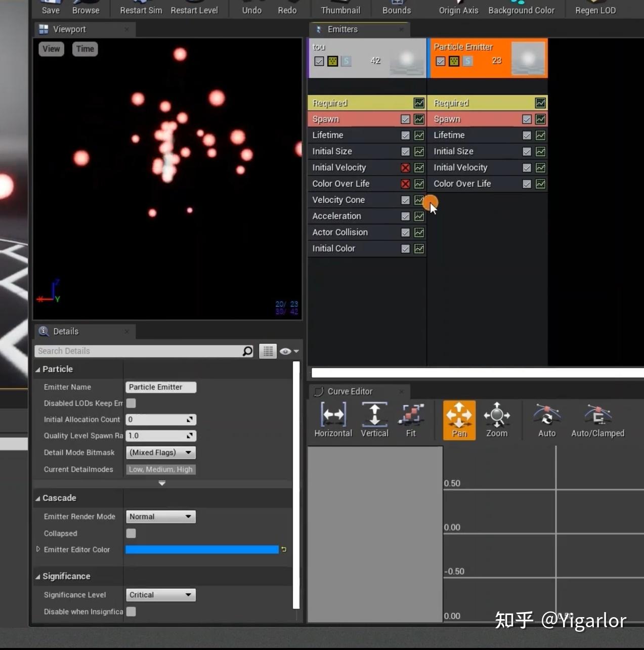The width and height of the screenshot is (644, 650).
Task: Check the Collapsed checkbox
Action: tap(131, 533)
